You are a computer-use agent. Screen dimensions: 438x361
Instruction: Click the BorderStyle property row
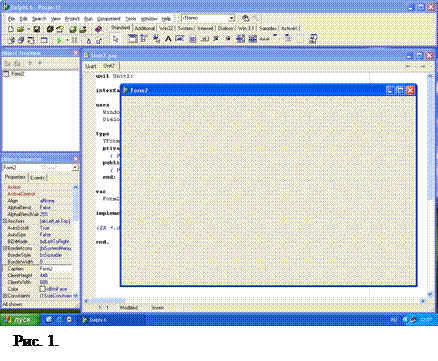tap(37, 255)
